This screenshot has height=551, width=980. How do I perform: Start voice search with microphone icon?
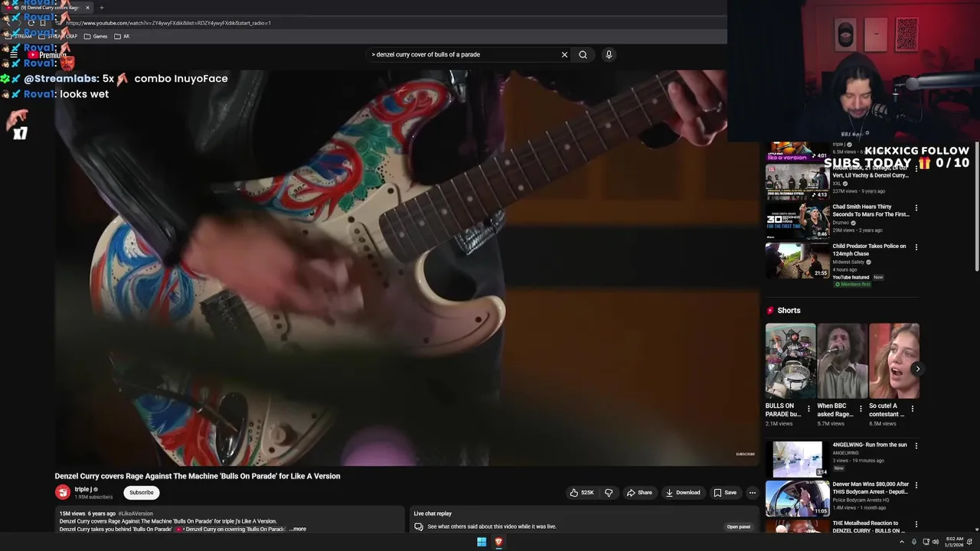[x=609, y=54]
